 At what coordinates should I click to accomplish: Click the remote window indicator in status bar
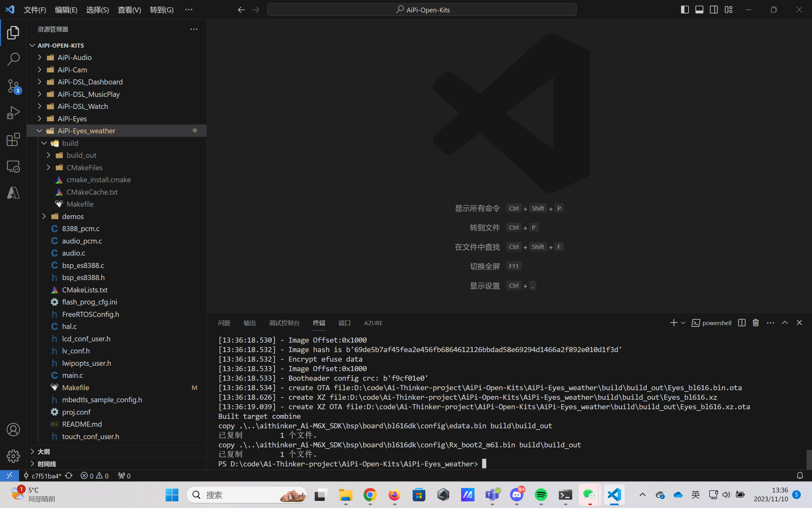coord(10,475)
